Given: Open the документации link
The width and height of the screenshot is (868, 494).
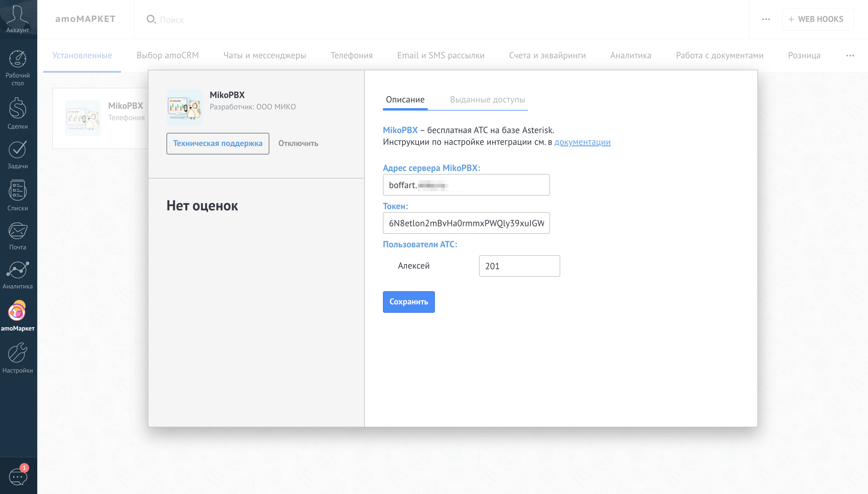Looking at the screenshot, I should (582, 142).
